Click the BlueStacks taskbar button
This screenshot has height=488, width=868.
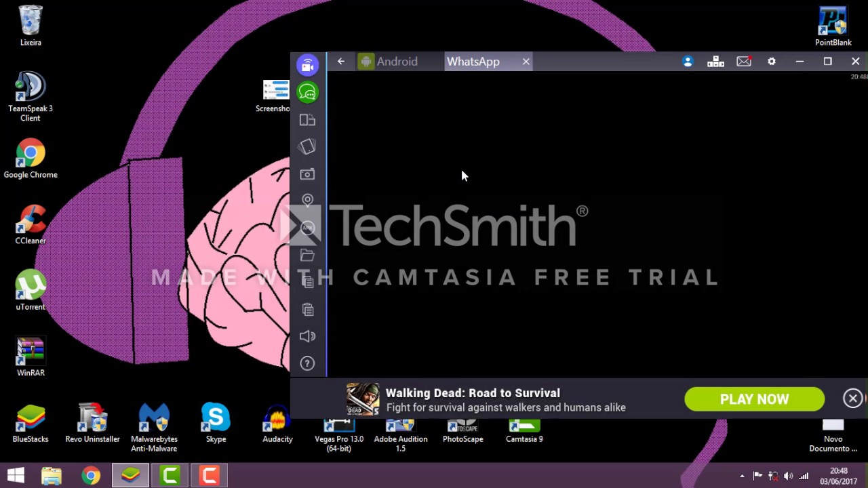point(130,476)
